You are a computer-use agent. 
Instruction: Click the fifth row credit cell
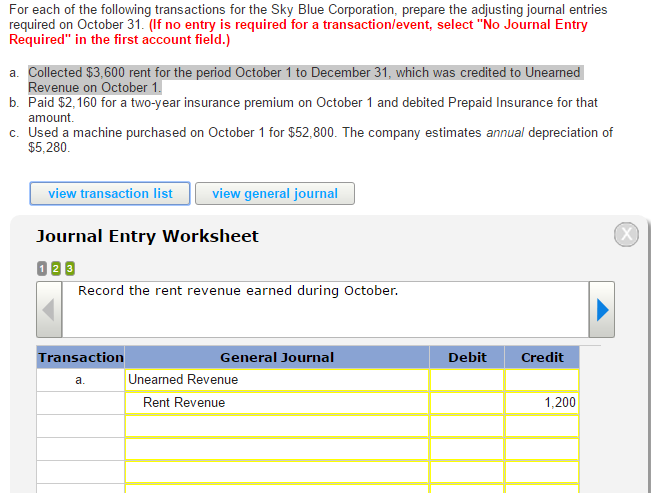[542, 472]
